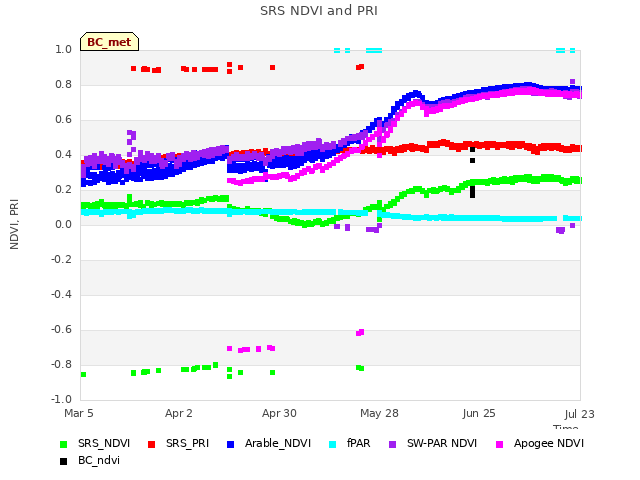Toggle Apogee NDVI legend entry

point(540,444)
